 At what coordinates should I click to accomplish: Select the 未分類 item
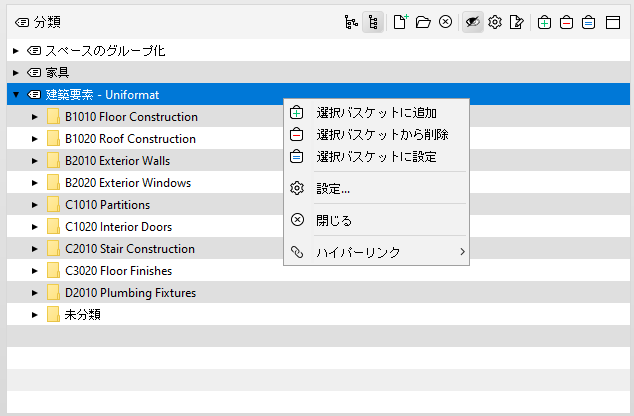pyautogui.click(x=82, y=315)
